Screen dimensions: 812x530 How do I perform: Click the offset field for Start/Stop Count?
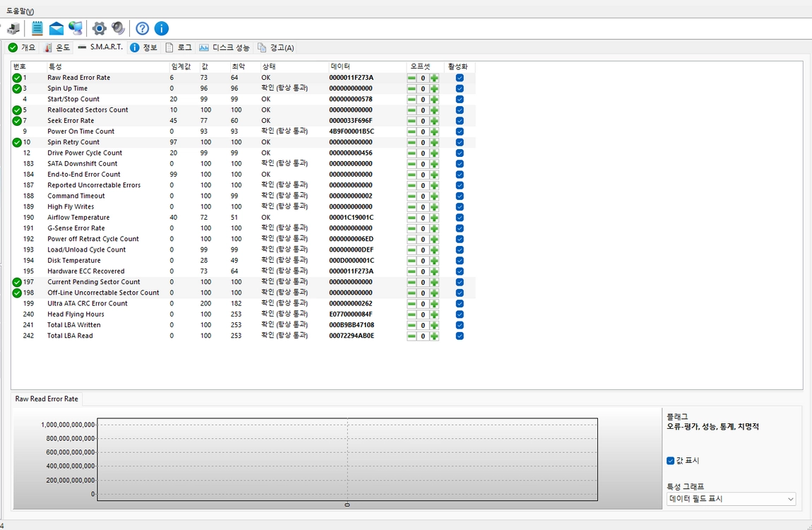click(422, 100)
